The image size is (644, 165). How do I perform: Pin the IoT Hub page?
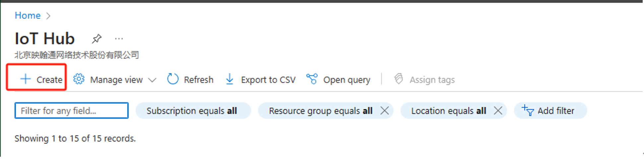tap(97, 39)
